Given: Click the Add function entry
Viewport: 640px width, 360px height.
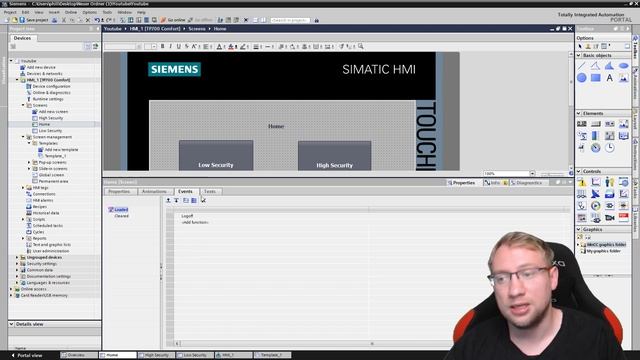Looking at the screenshot, I should pyautogui.click(x=195, y=222).
